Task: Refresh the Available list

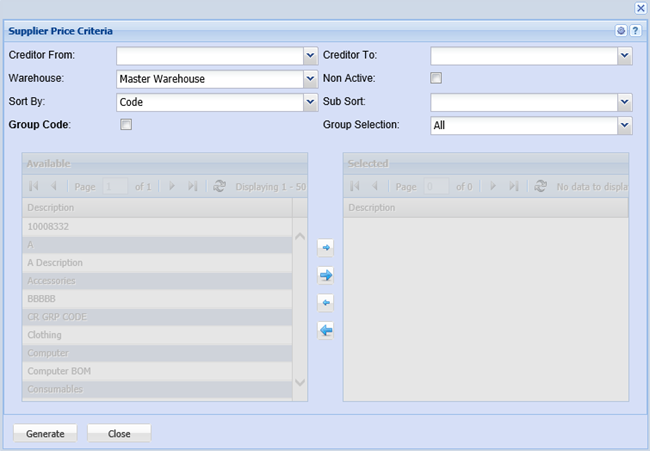Action: (219, 186)
